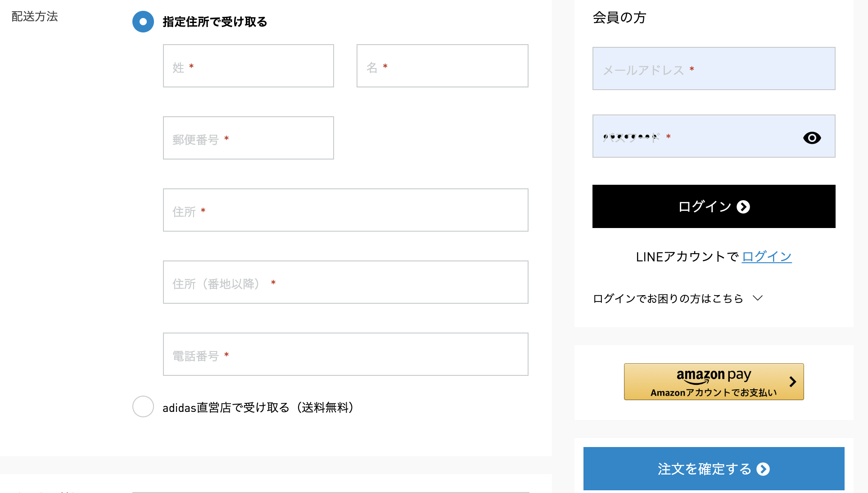Click Amazonアカウントでお支払い button

[x=714, y=382]
